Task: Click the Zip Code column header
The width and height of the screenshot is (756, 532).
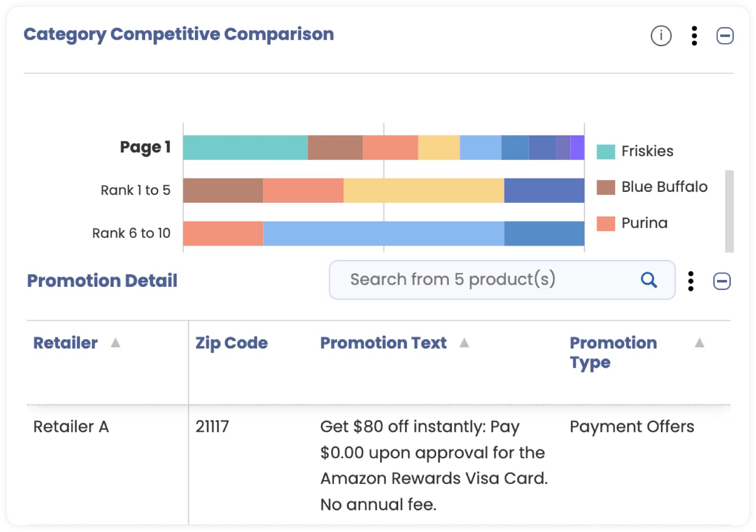Action: pyautogui.click(x=231, y=343)
